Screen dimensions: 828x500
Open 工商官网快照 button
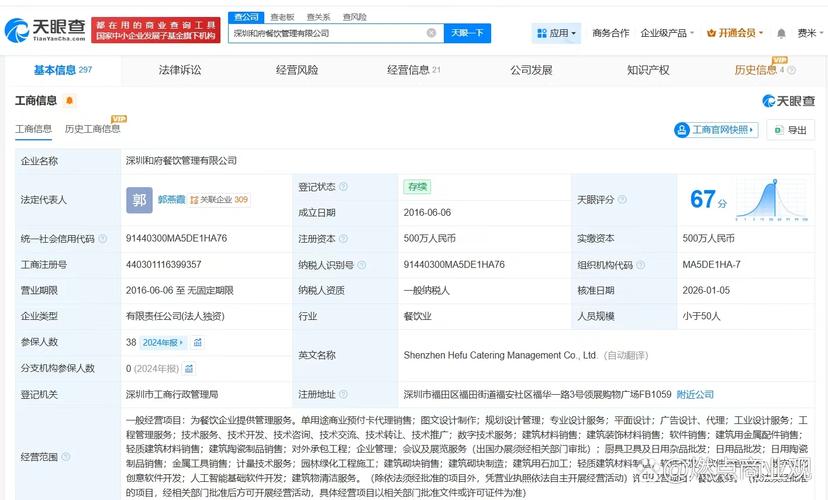click(x=716, y=130)
